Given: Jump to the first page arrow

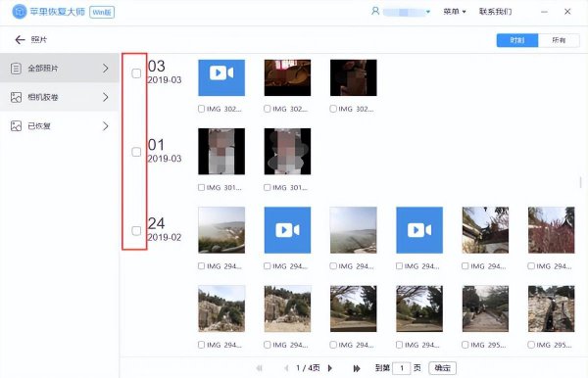Looking at the screenshot, I should tap(259, 368).
